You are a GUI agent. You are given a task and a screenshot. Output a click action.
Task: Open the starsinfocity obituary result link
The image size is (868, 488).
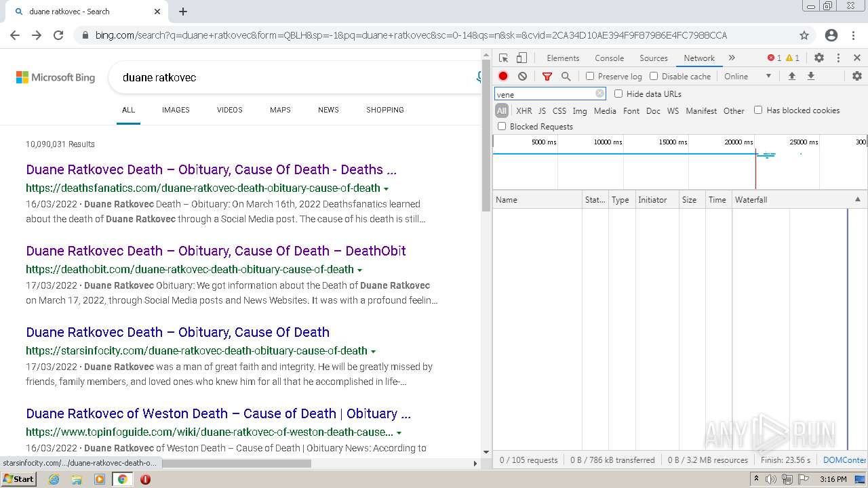pyautogui.click(x=178, y=332)
